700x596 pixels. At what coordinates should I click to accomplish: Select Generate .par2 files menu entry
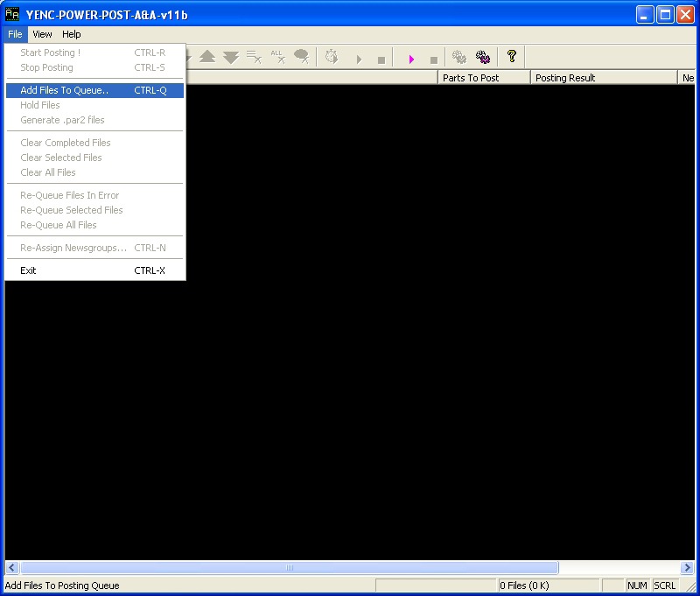(x=95, y=120)
